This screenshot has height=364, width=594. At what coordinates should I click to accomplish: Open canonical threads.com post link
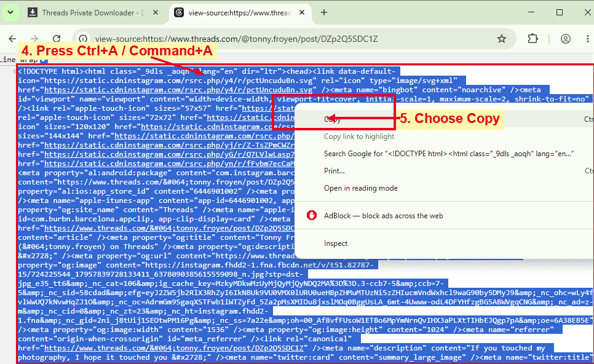coord(174,348)
